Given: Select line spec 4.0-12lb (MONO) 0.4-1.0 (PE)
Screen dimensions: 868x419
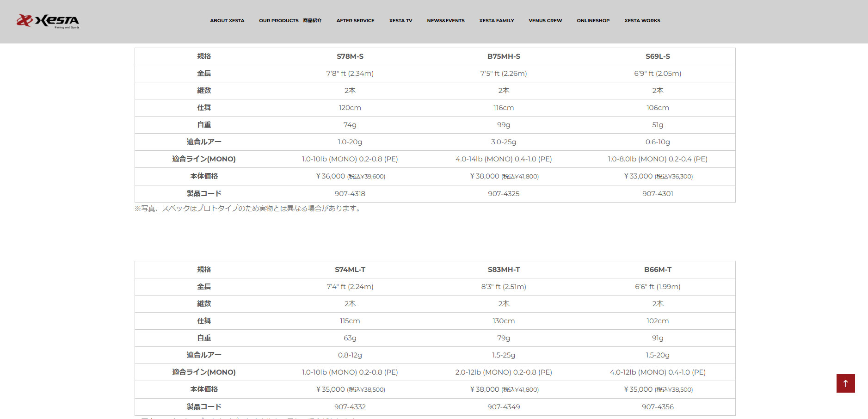Looking at the screenshot, I should tap(658, 372).
